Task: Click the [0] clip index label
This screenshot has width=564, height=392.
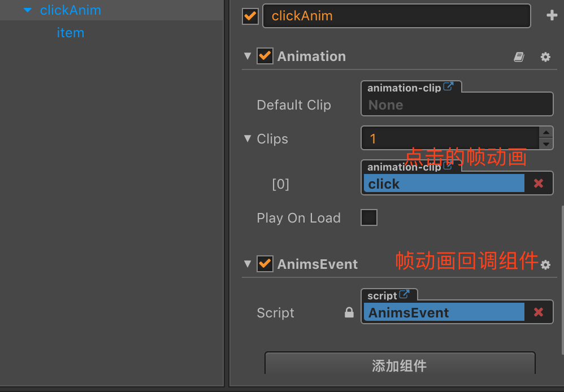Action: click(x=280, y=184)
